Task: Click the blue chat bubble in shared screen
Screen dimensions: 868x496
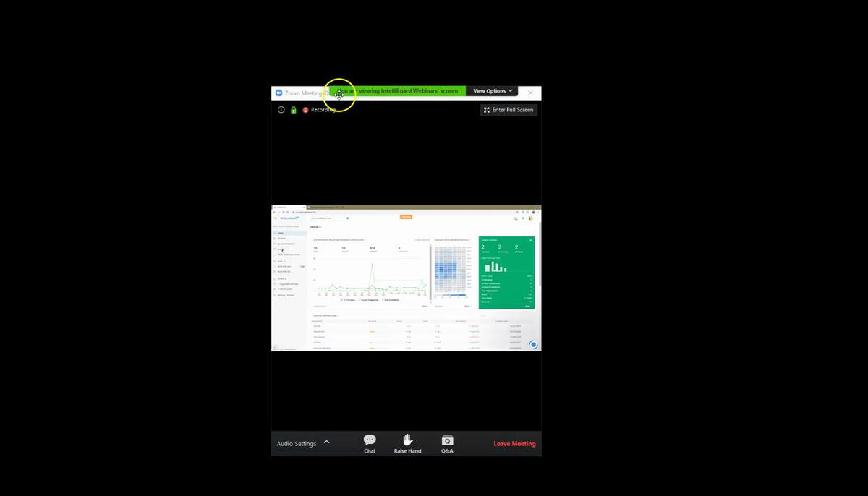Action: click(534, 345)
